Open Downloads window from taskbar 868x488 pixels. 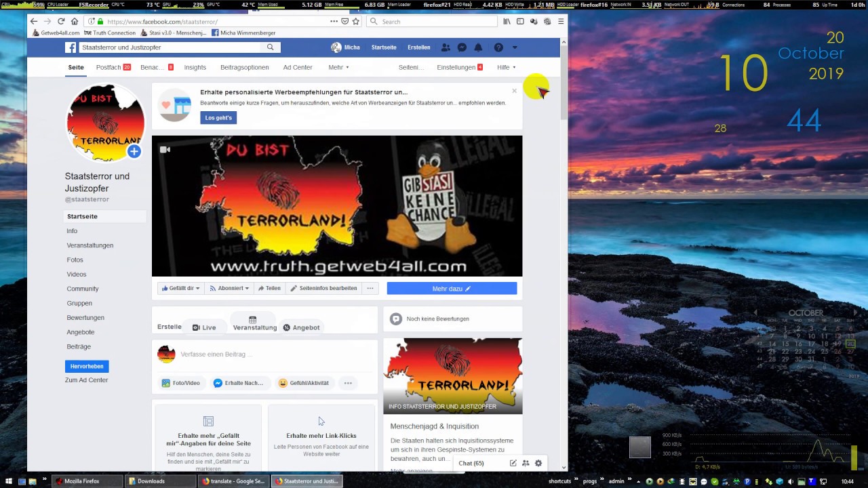(x=160, y=481)
